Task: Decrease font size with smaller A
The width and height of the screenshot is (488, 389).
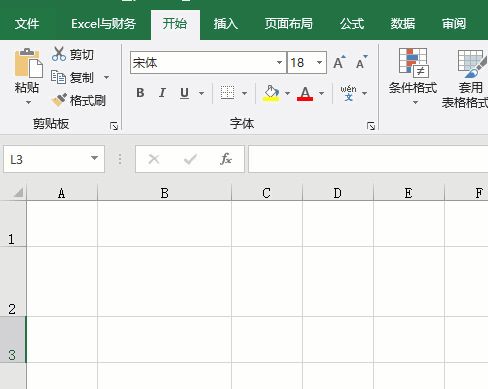Action: tap(361, 62)
